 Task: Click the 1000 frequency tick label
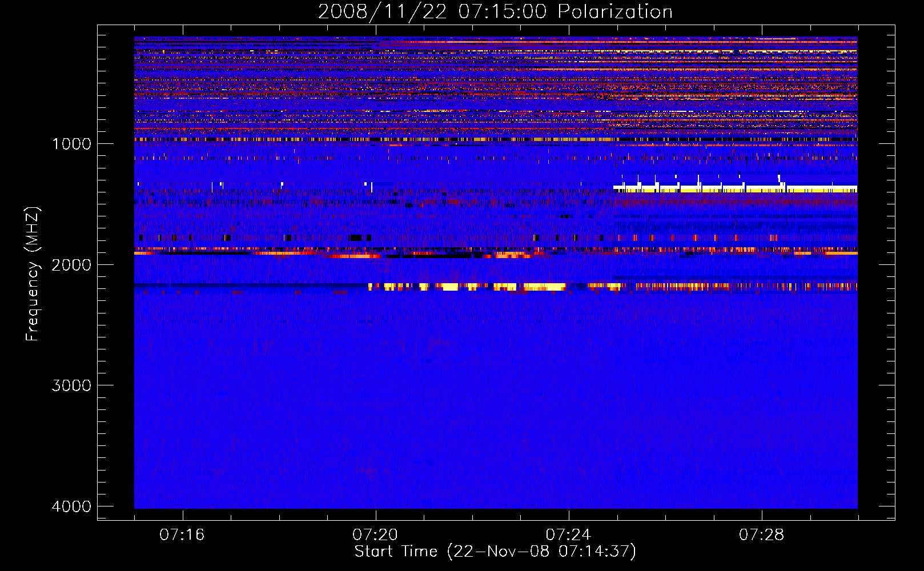coord(71,144)
